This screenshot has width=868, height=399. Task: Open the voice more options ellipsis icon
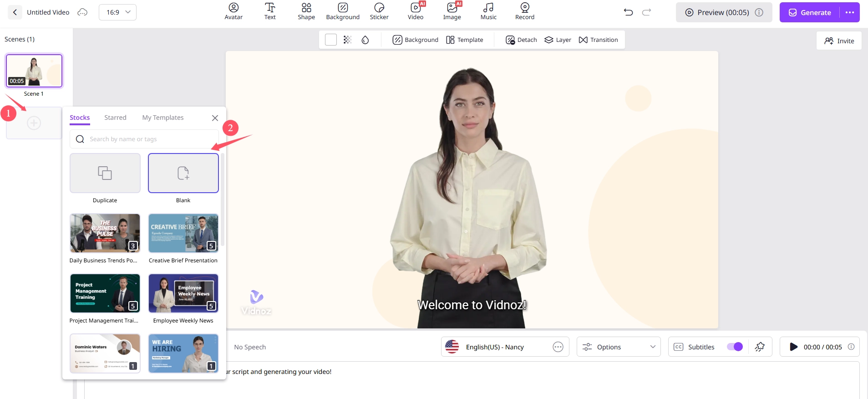558,347
